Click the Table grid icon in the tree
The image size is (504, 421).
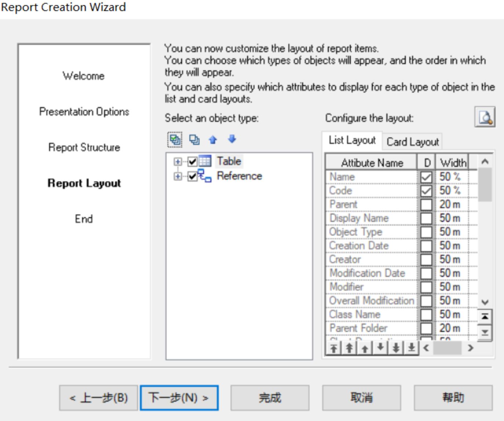coord(205,161)
